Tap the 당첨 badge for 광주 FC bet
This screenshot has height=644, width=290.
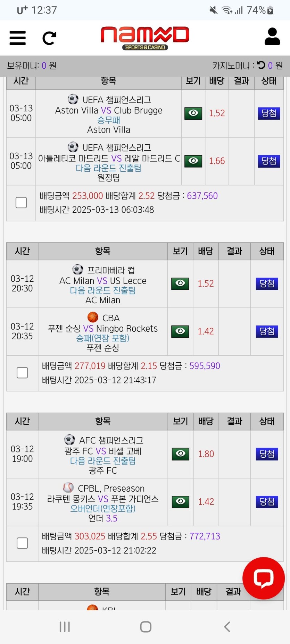pos(267,454)
